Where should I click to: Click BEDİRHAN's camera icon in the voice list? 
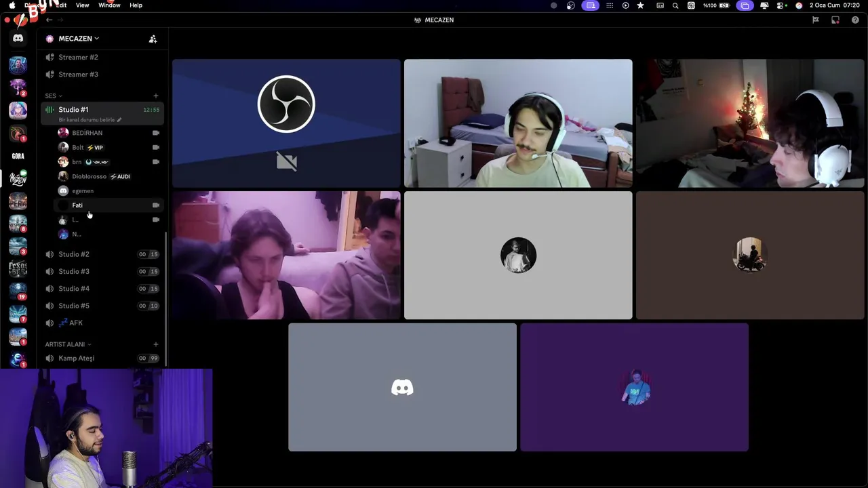[156, 133]
